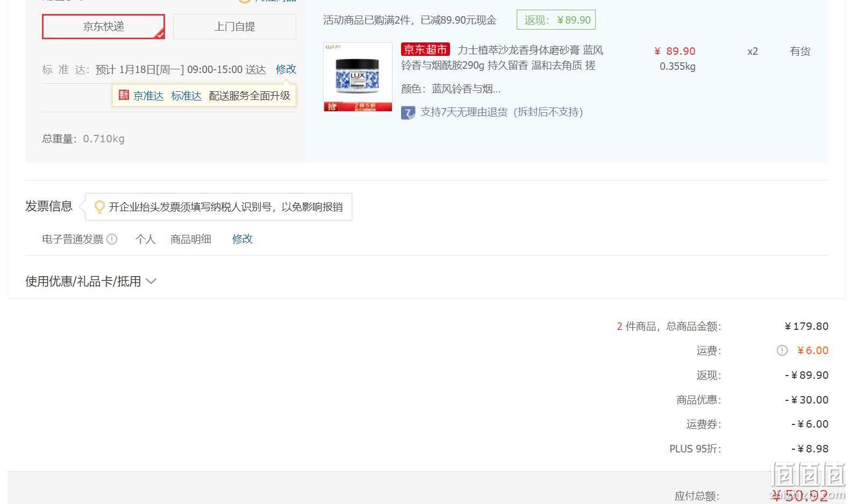The height and width of the screenshot is (504, 850).
Task: Open the 标准达 service link
Action: tap(186, 96)
